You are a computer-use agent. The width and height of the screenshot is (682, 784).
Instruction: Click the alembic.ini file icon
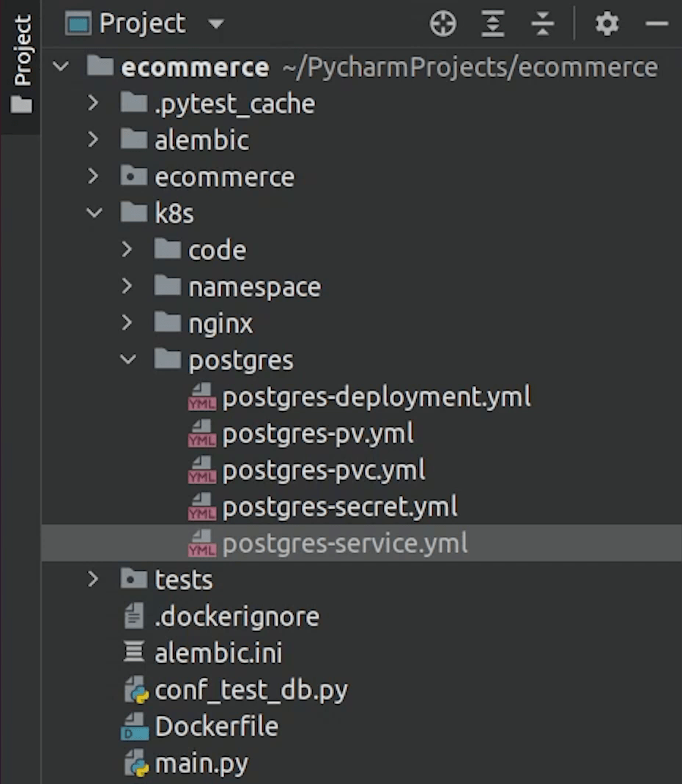tap(135, 654)
